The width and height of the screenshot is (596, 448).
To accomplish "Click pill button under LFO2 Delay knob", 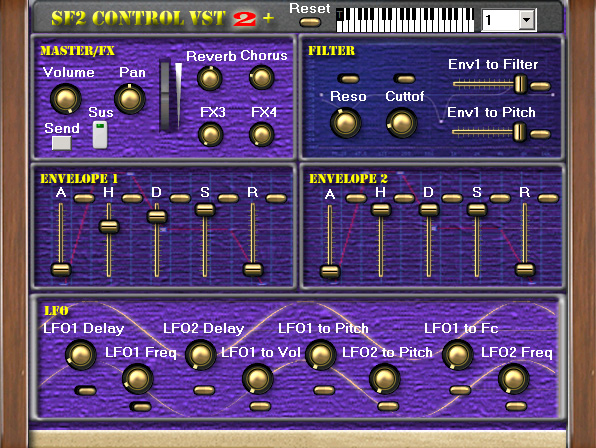I will click(204, 390).
